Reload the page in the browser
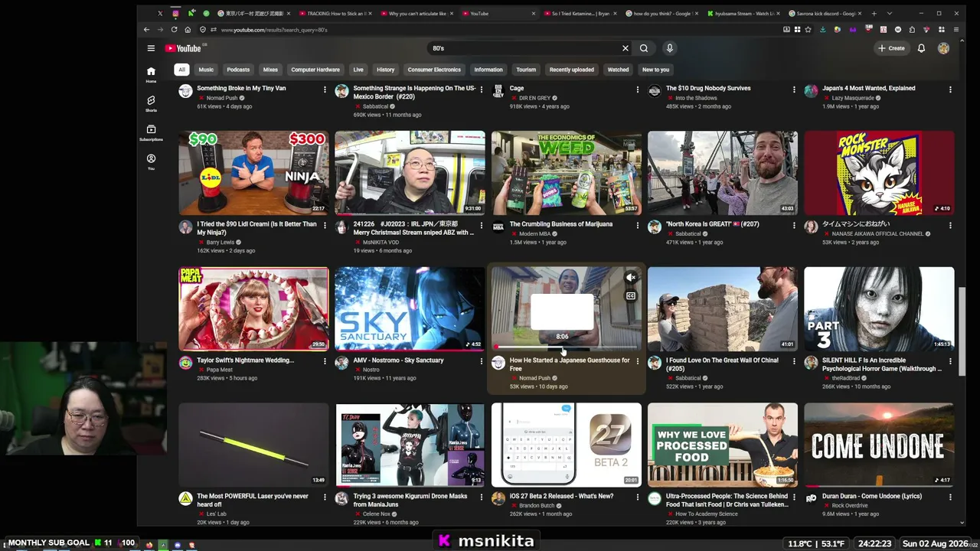Viewport: 980px width, 551px height. pyautogui.click(x=174, y=30)
